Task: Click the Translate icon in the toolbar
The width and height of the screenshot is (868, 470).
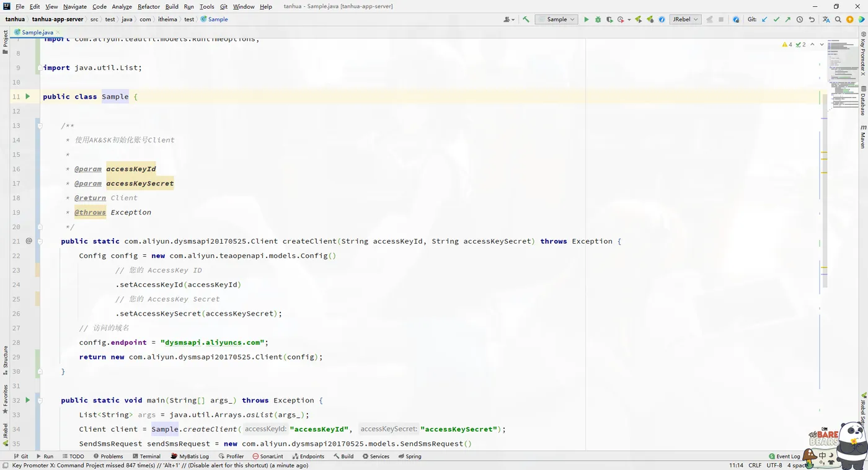Action: [826, 19]
